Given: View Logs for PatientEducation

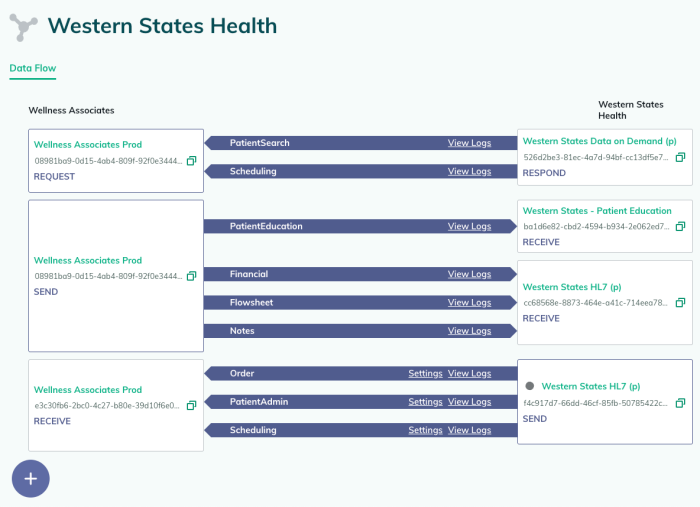Looking at the screenshot, I should tap(469, 226).
